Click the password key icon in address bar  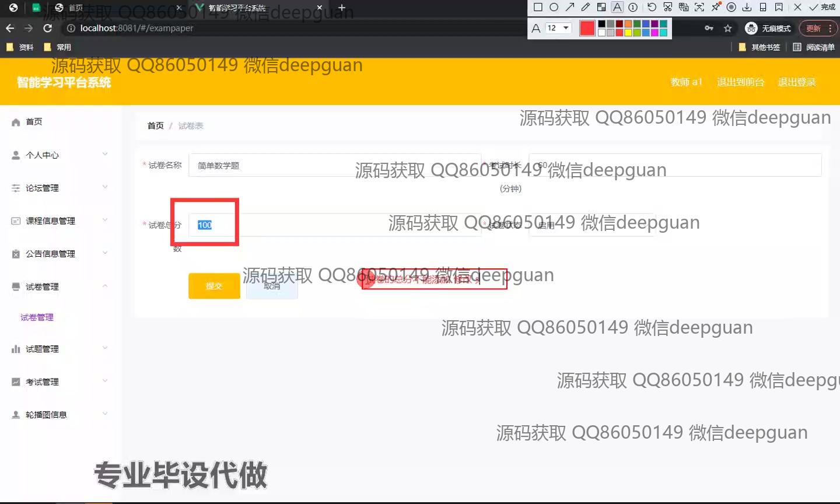pos(709,28)
